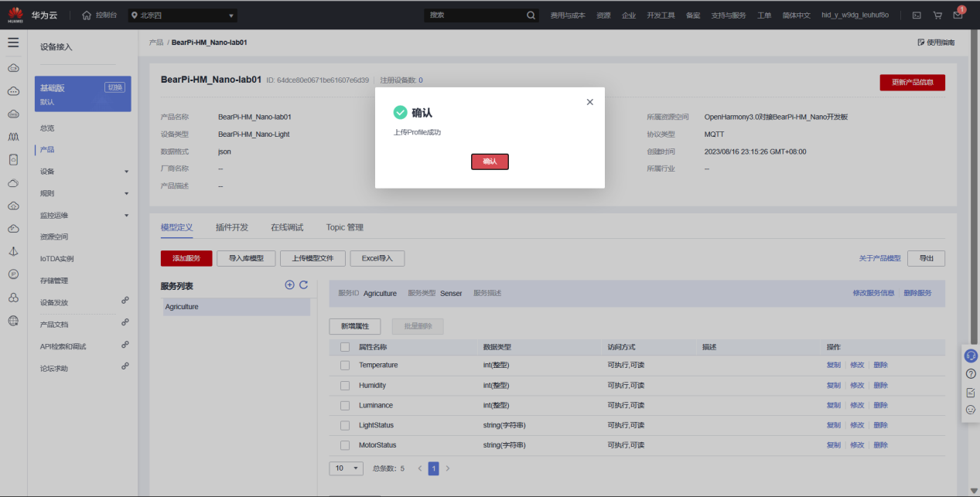Check the MotorStatus row checkbox
This screenshot has height=497, width=980.
click(345, 445)
